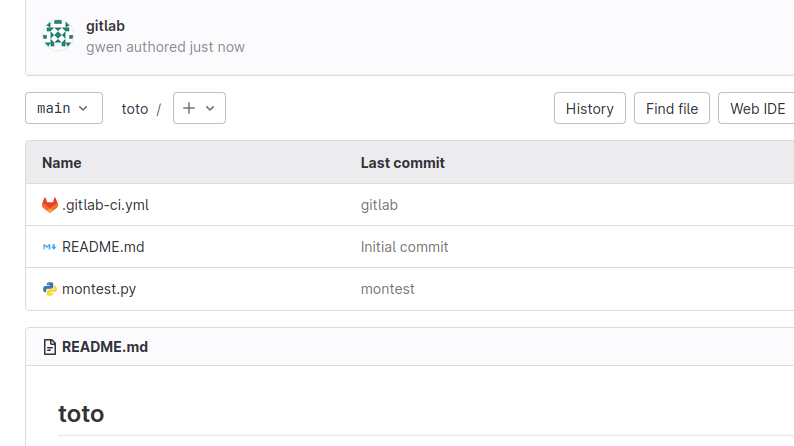Viewport: 794px width, 446px height.
Task: Click the toto breadcrumb link
Action: pos(135,108)
